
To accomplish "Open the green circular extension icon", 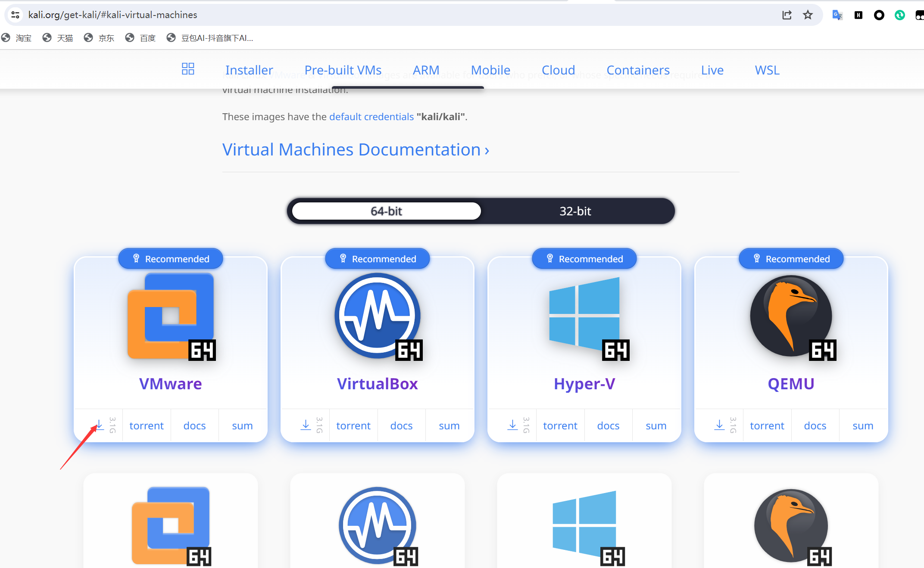I will click(x=900, y=15).
